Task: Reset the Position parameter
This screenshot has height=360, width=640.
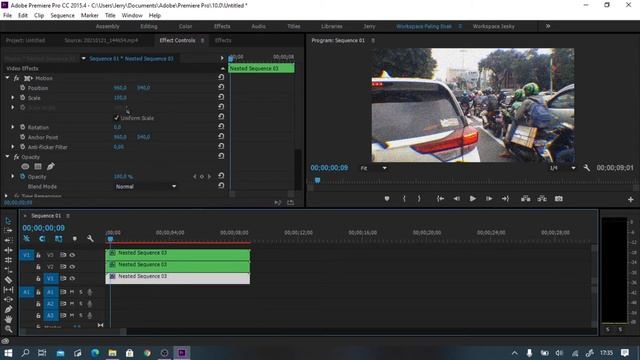Action: (221, 87)
